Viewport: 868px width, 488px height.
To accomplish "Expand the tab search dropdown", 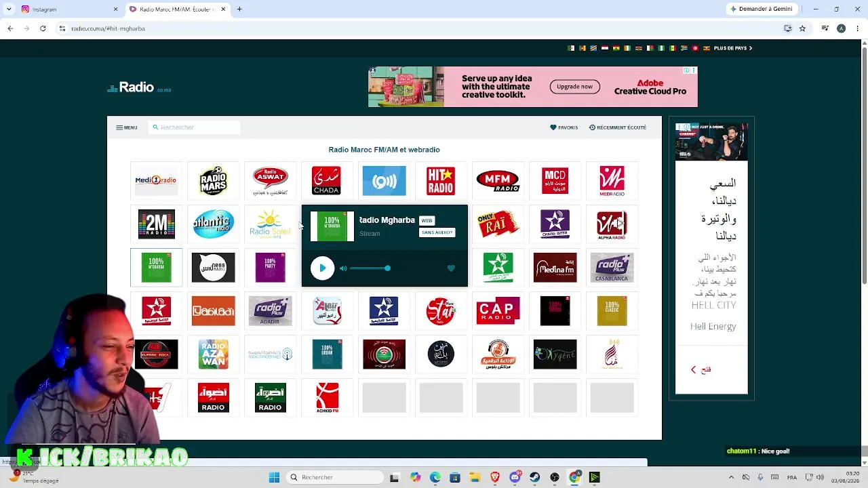I will (x=9, y=9).
